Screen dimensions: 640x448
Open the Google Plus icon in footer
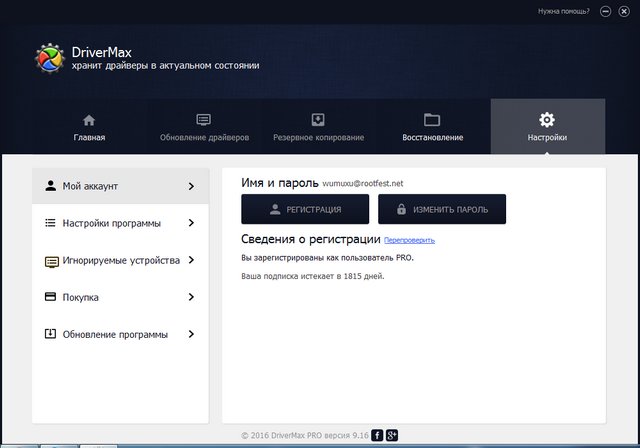[x=392, y=435]
